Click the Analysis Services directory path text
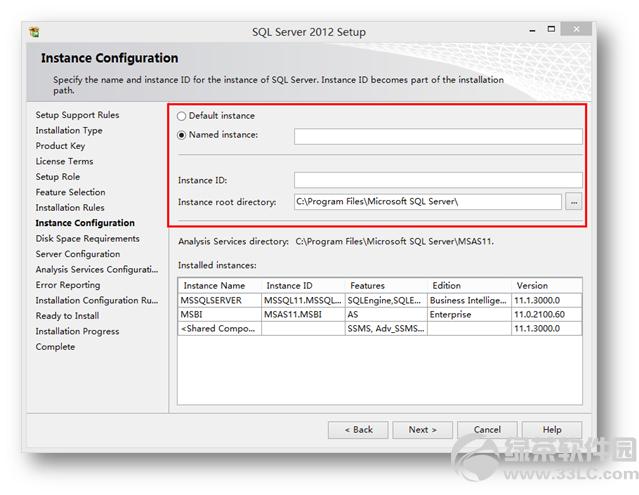Viewport: 639px width, 495px height. pos(394,242)
